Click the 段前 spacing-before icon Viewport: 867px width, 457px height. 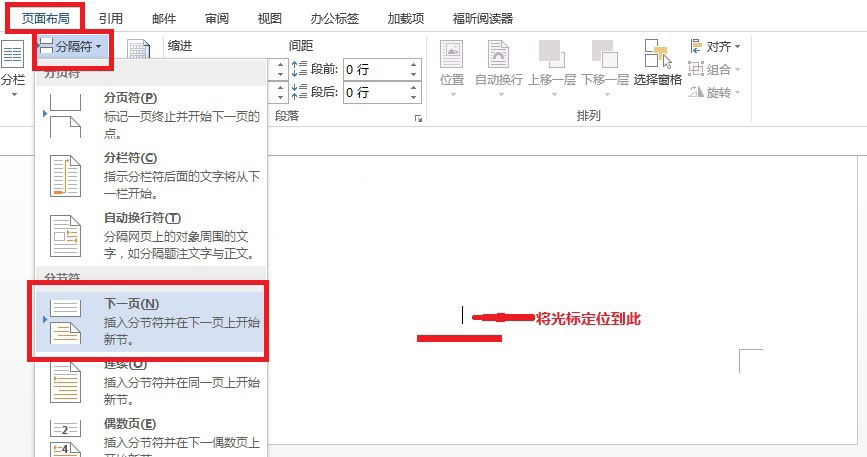[299, 69]
